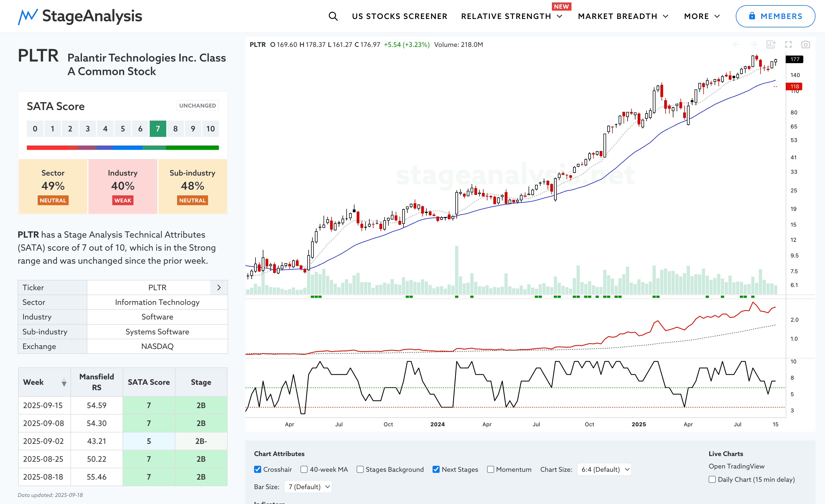This screenshot has height=504, width=825.
Task: Click the Ticker row chevron arrow
Action: (x=219, y=287)
